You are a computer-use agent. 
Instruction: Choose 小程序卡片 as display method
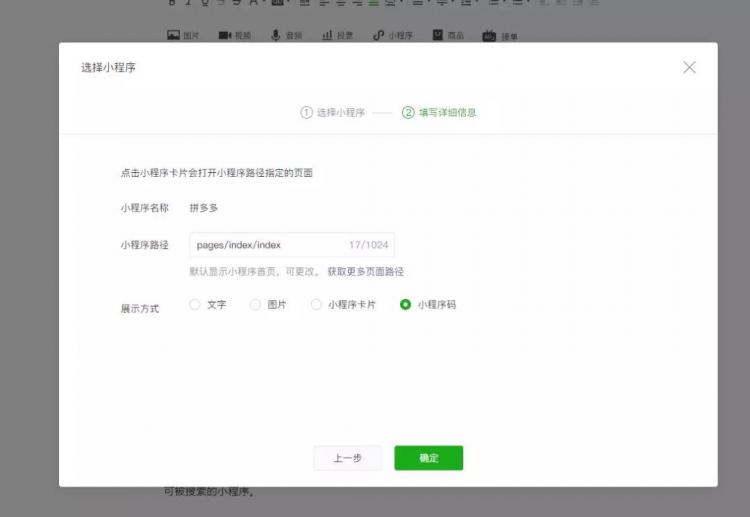click(317, 305)
